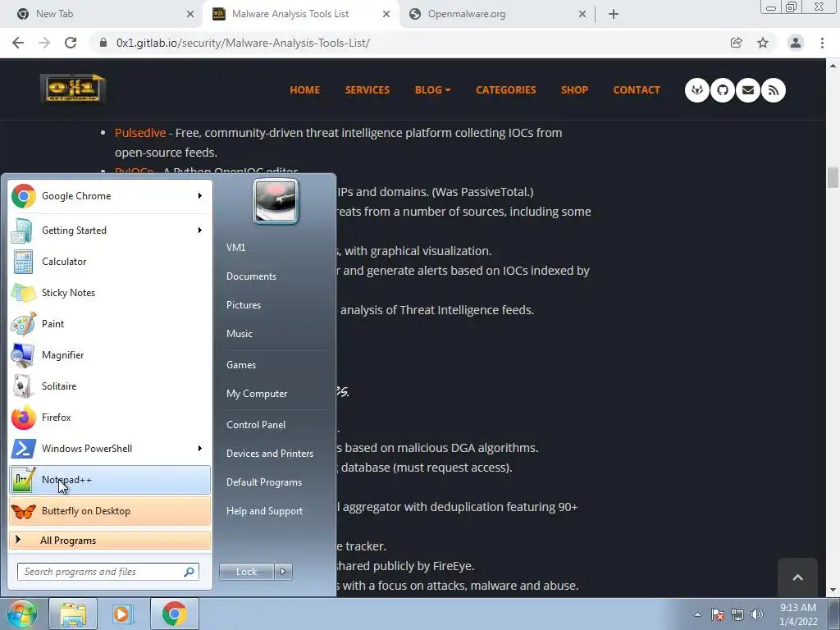This screenshot has width=840, height=630.
Task: Reload the current page
Action: click(x=71, y=43)
